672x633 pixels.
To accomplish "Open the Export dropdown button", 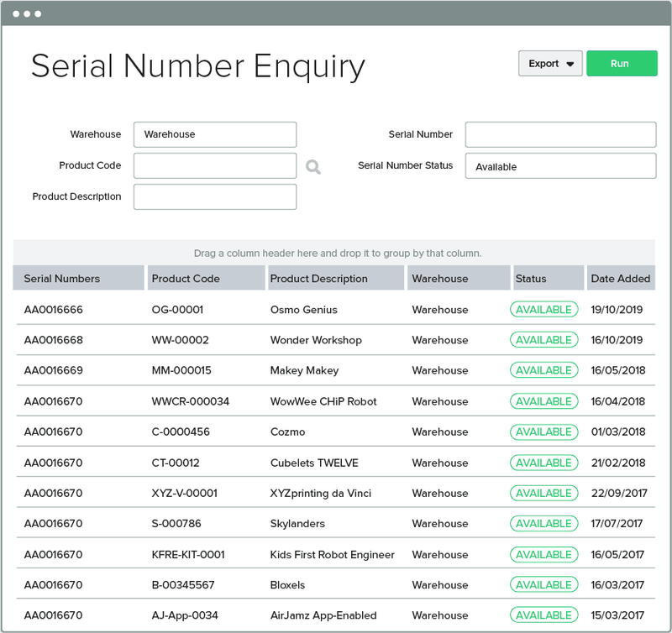I will tap(550, 64).
